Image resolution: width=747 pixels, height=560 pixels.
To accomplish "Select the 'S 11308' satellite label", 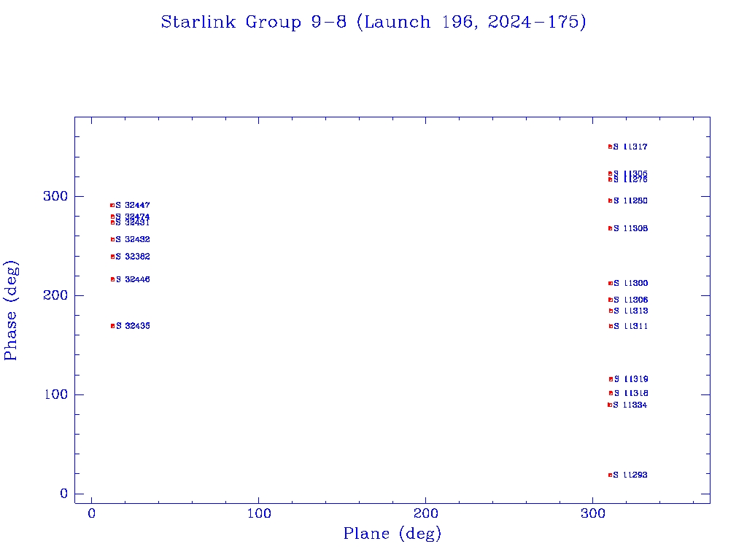I will (630, 228).
